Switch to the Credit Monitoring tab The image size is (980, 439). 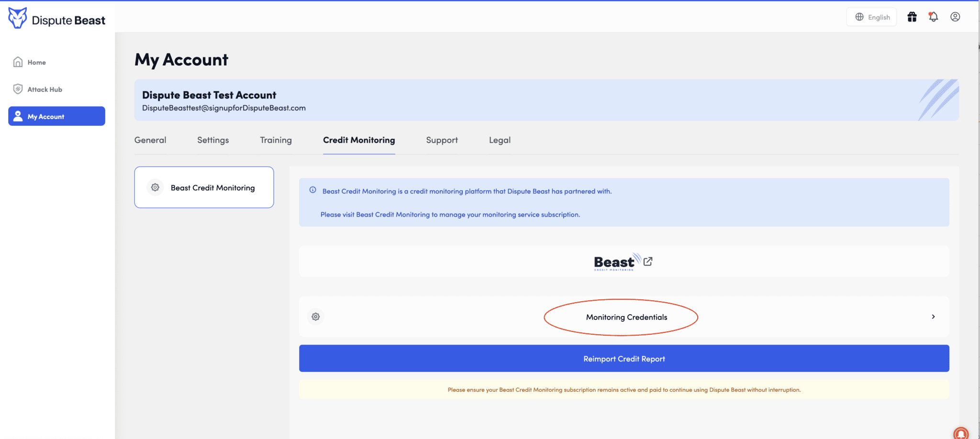[359, 140]
